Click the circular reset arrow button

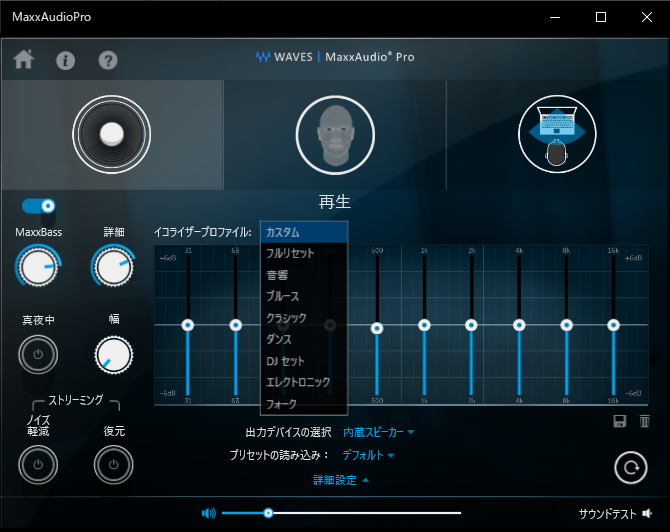pyautogui.click(x=631, y=468)
